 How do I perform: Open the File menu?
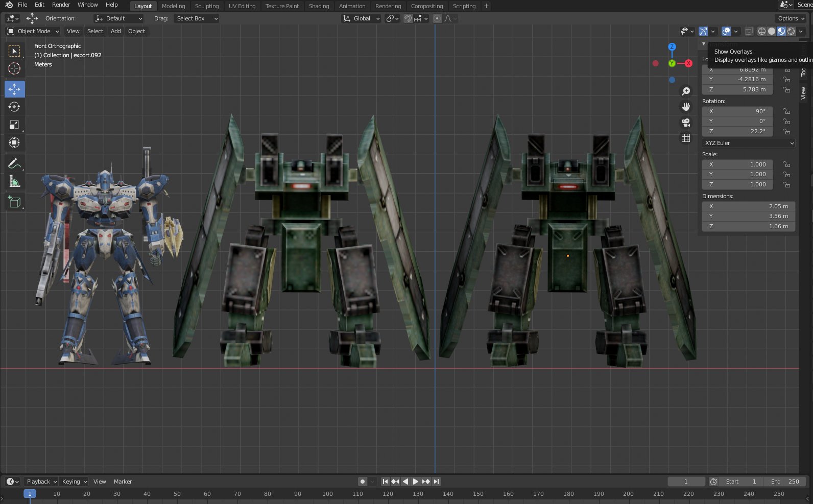click(22, 5)
